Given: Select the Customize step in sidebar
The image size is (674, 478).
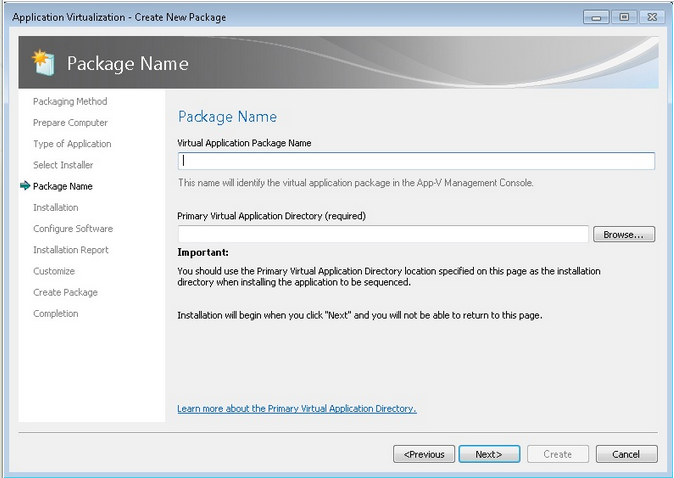Looking at the screenshot, I should 54,271.
